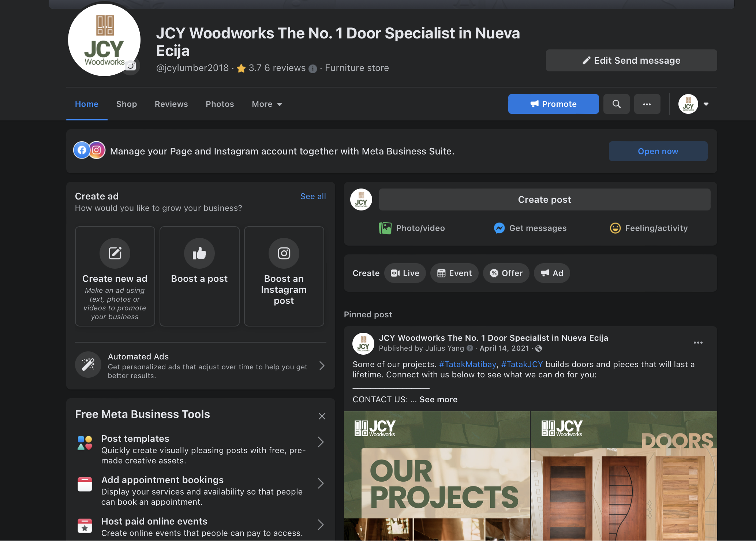Expand the More tab dropdown
The image size is (756, 541).
(x=267, y=104)
